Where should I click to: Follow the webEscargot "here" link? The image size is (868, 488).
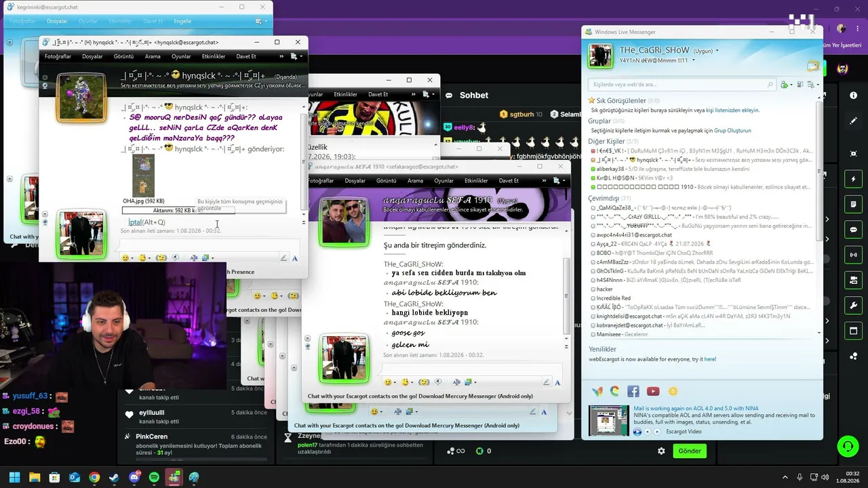tap(710, 359)
